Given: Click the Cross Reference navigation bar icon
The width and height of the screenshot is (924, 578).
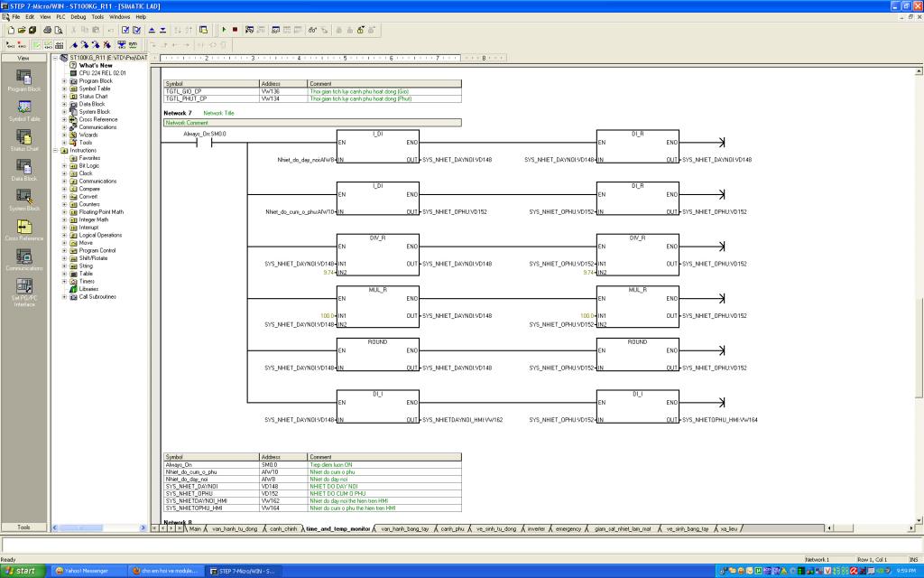Looking at the screenshot, I should (x=23, y=228).
